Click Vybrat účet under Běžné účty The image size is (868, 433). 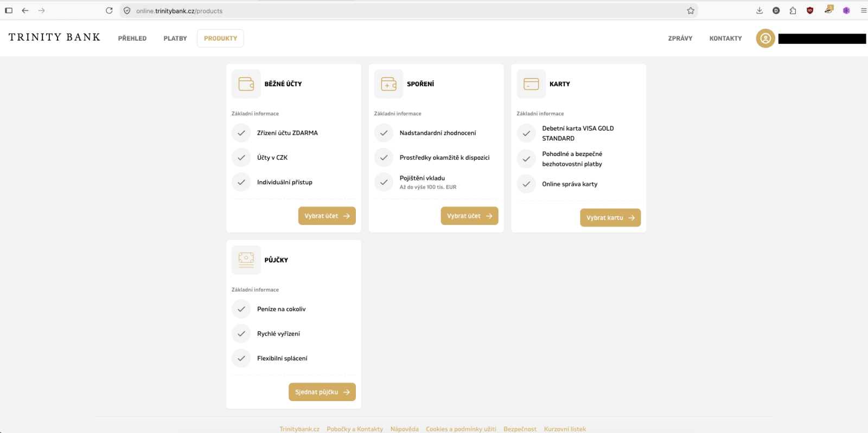327,216
